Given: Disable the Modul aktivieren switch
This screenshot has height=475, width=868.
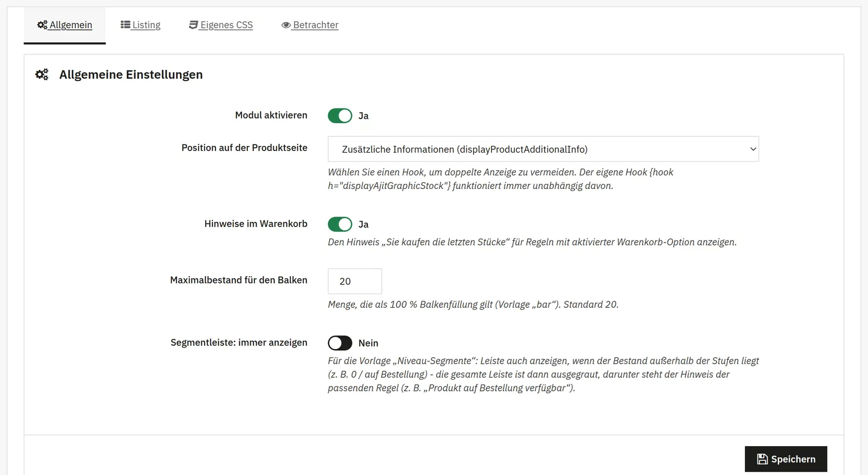Looking at the screenshot, I should click(340, 116).
